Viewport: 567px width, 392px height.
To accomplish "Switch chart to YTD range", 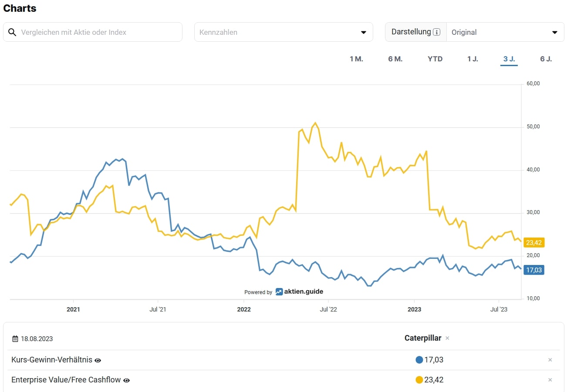I will pyautogui.click(x=435, y=59).
